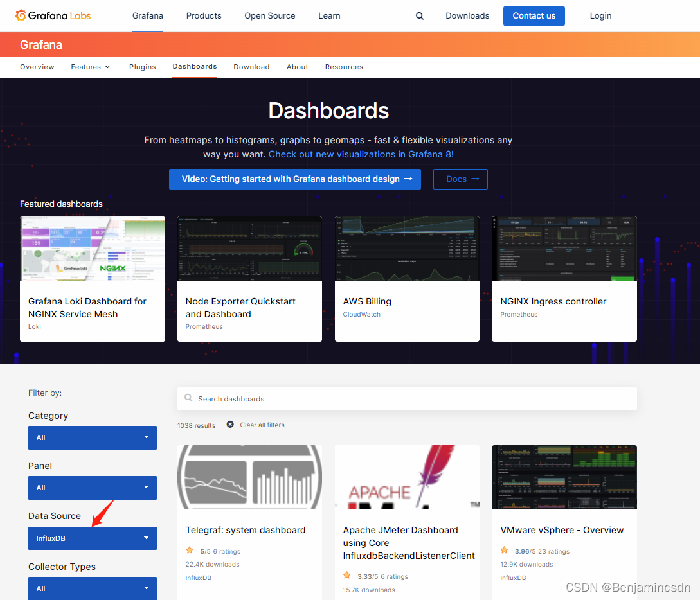Click CloudWatch label under AWS Billing
The image size is (700, 600).
click(362, 315)
